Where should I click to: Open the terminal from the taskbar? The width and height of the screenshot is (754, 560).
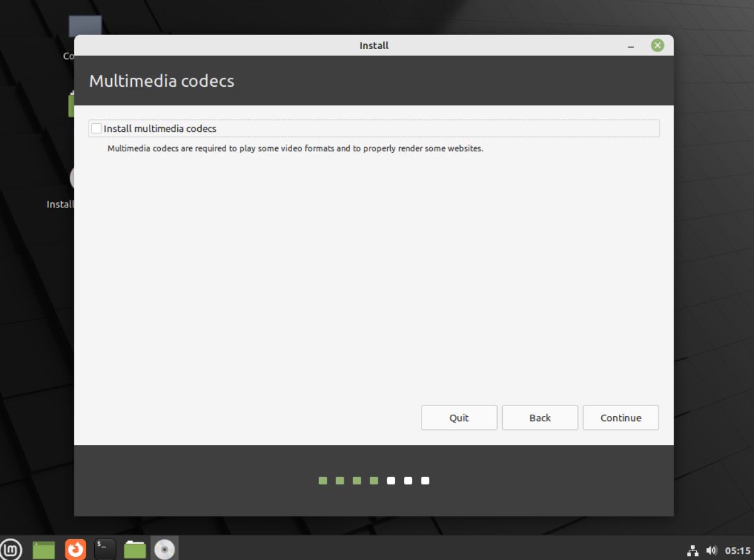104,548
